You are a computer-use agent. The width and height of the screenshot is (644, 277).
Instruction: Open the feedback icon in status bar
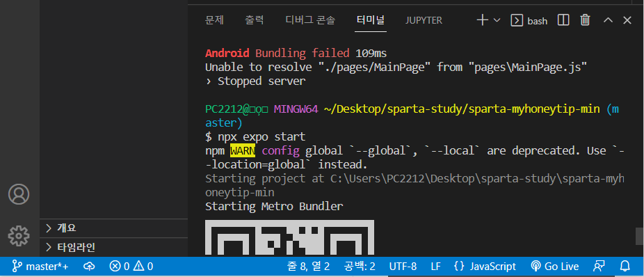599,267
